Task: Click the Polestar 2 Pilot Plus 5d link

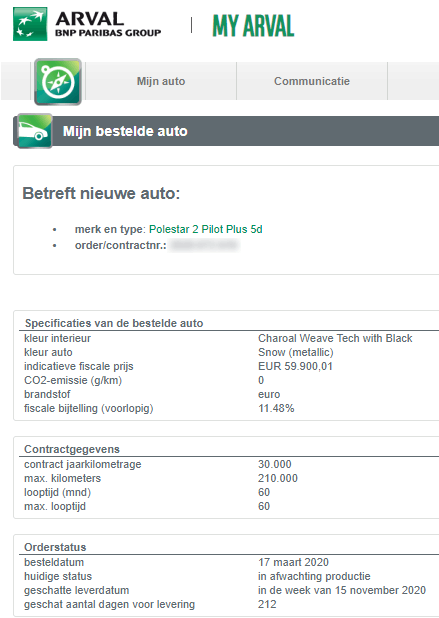Action: 206,229
